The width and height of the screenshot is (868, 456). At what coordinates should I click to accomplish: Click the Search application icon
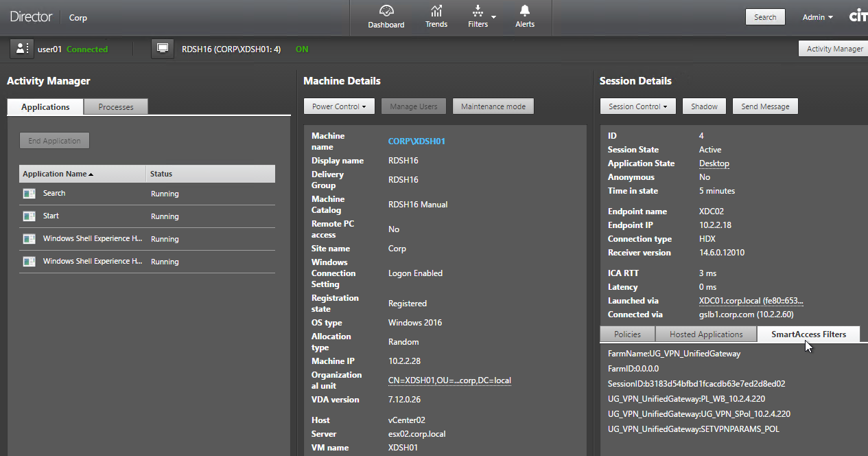coord(29,194)
